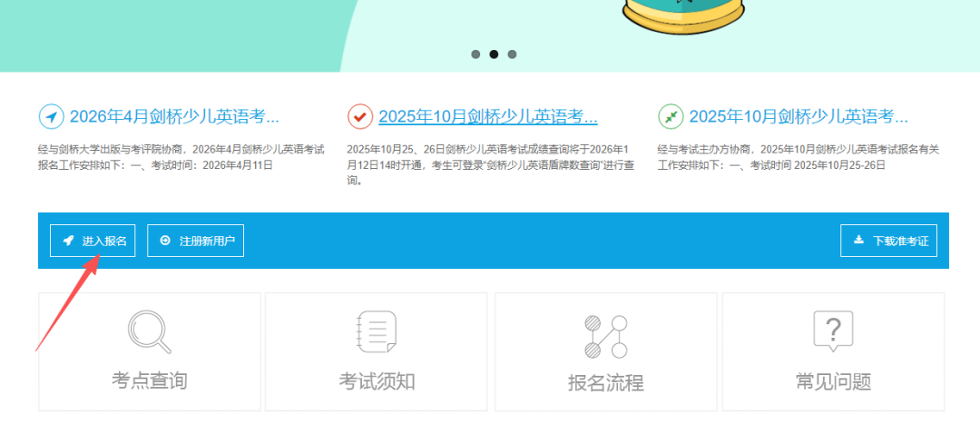Go to the third carousel slide dot

(512, 54)
